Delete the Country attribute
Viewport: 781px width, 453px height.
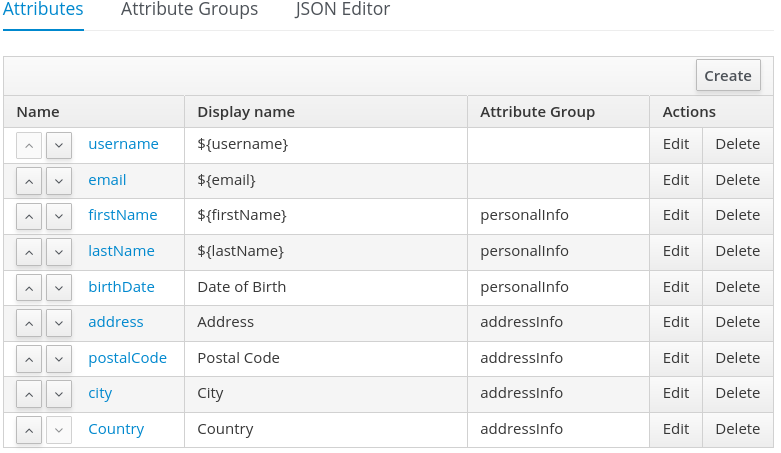tap(738, 429)
